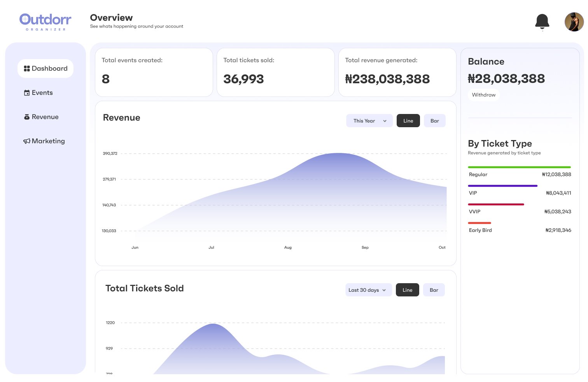Viewport: 588px width, 382px height.
Task: Switch Revenue chart to Bar view
Action: [x=434, y=121]
